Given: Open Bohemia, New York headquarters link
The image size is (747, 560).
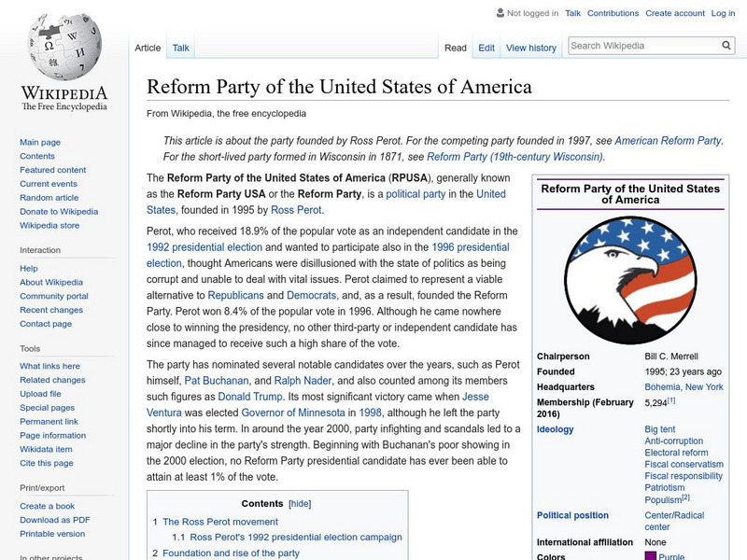Looking at the screenshot, I should click(684, 386).
